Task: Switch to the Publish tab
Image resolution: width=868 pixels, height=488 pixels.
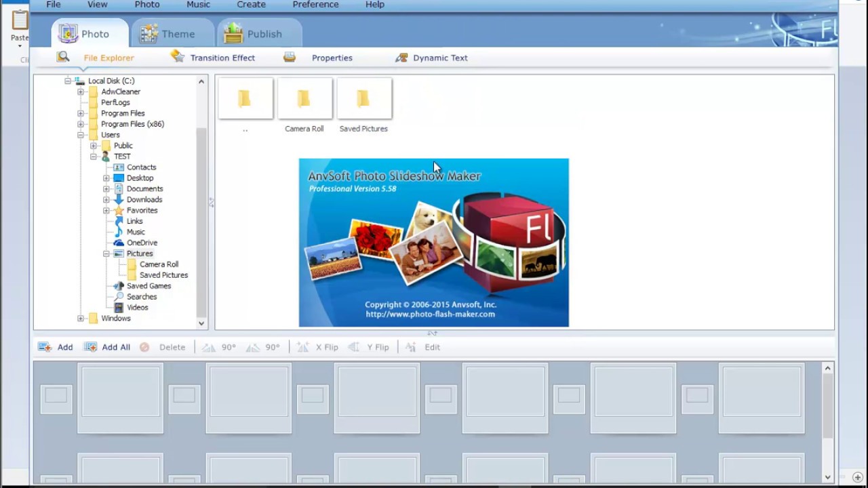Action: 258,34
